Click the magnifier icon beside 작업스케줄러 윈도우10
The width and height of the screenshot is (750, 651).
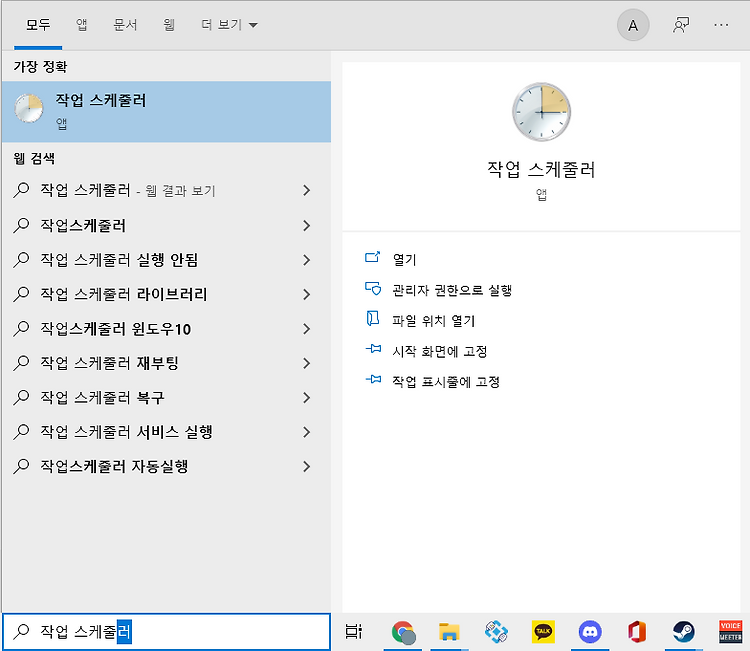(22, 329)
